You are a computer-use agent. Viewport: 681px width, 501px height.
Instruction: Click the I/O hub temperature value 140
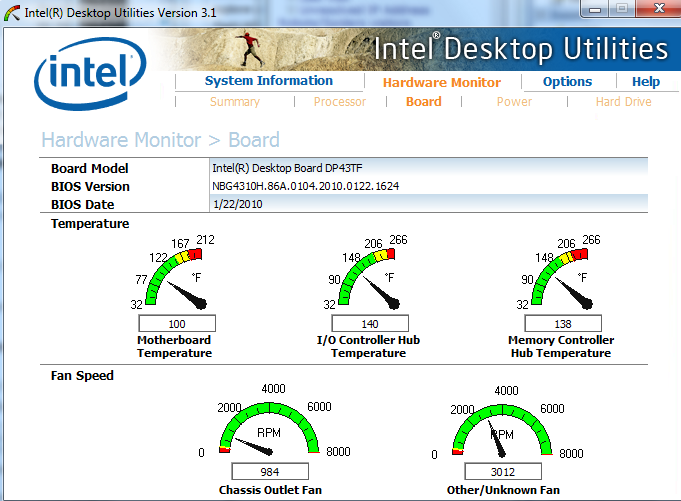[x=370, y=324]
